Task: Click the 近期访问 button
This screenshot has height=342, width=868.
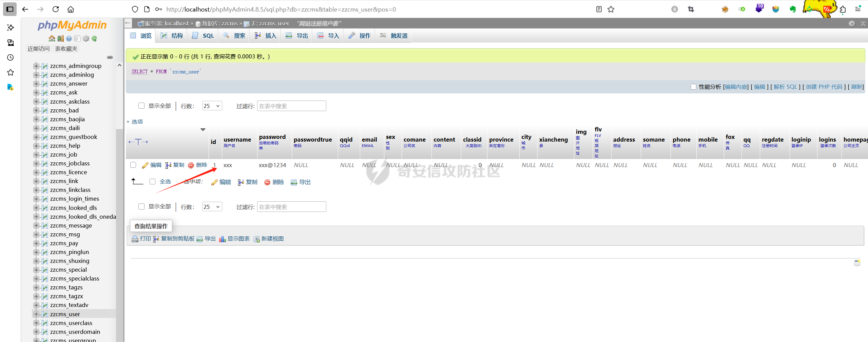Action: [x=39, y=49]
